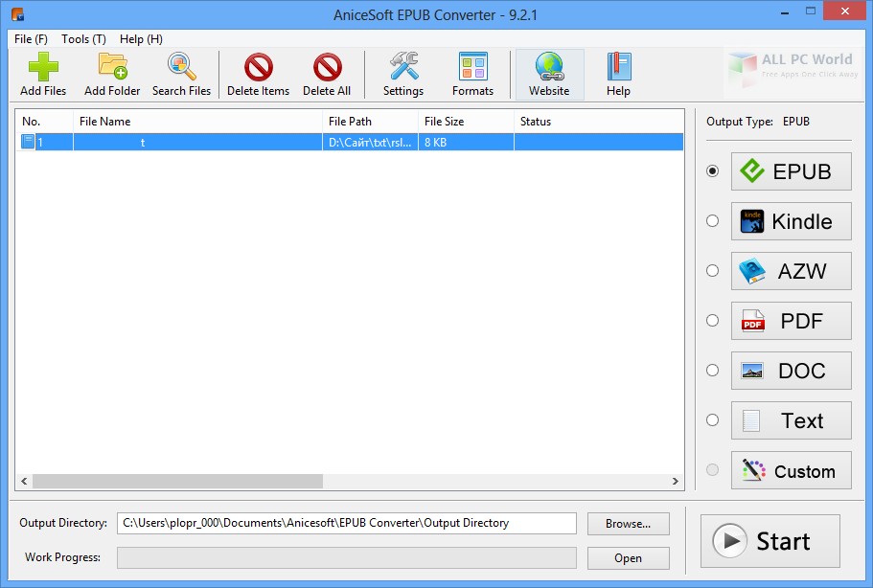Viewport: 873px width, 588px height.
Task: Click the Work Progress bar
Action: click(x=347, y=558)
